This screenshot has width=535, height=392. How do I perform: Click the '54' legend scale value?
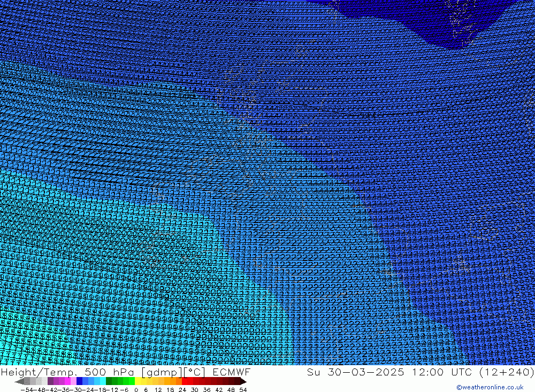tap(243, 390)
